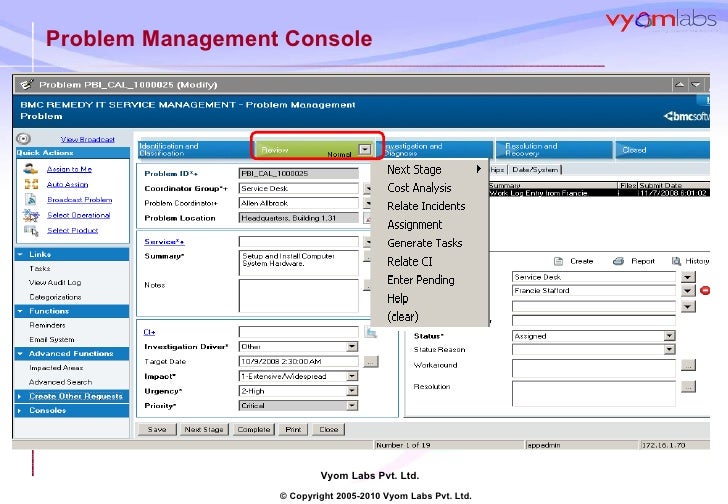The height and width of the screenshot is (504, 728).
Task: Click the Next Stage button
Action: click(x=204, y=430)
